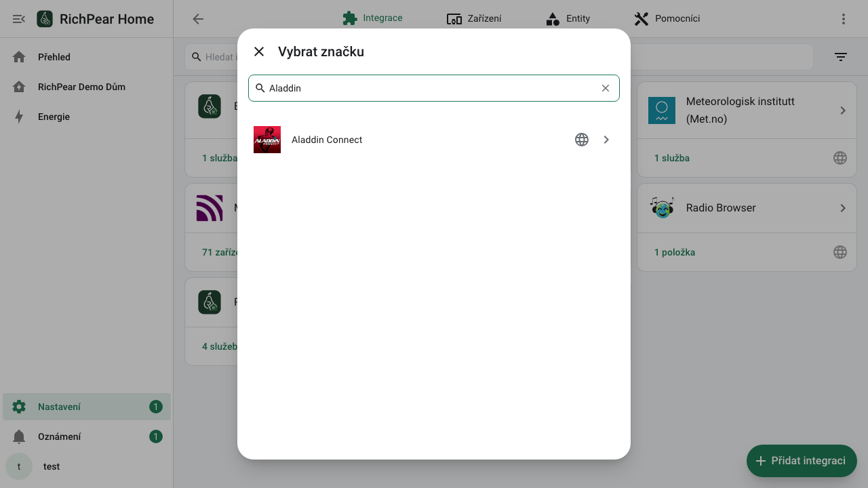This screenshot has width=868, height=488.
Task: Open the test user profile
Action: pos(87,466)
